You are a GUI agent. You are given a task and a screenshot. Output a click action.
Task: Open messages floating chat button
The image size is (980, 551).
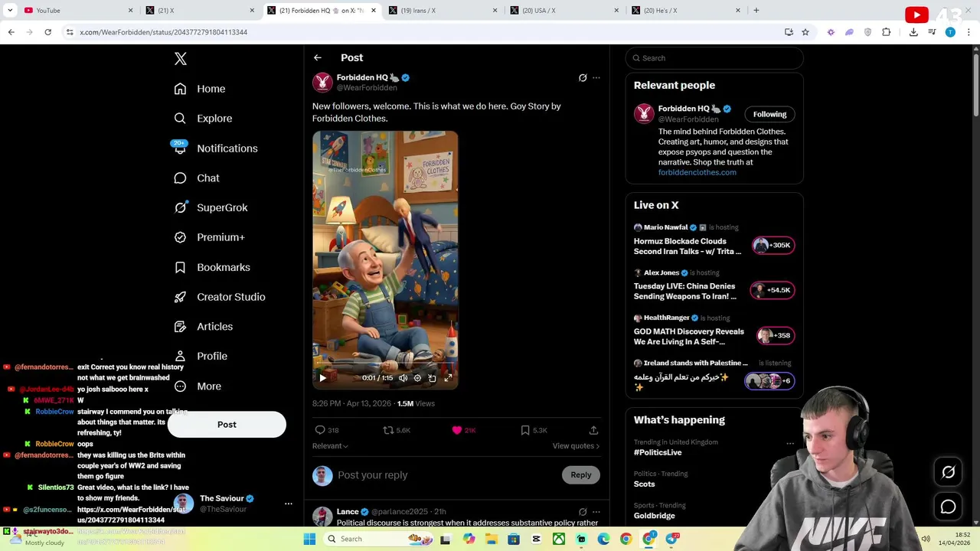(x=948, y=507)
